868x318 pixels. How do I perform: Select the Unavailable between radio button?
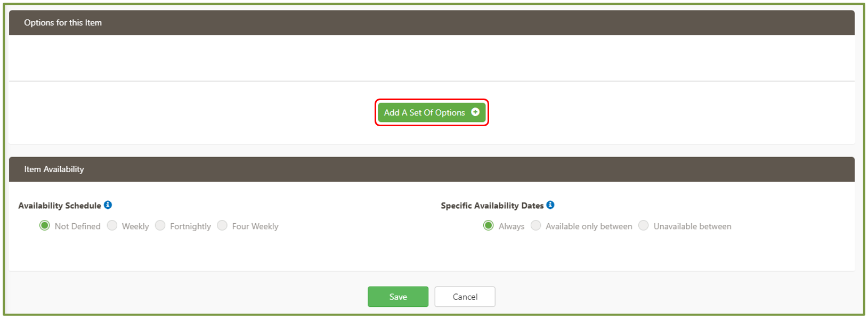pos(644,226)
